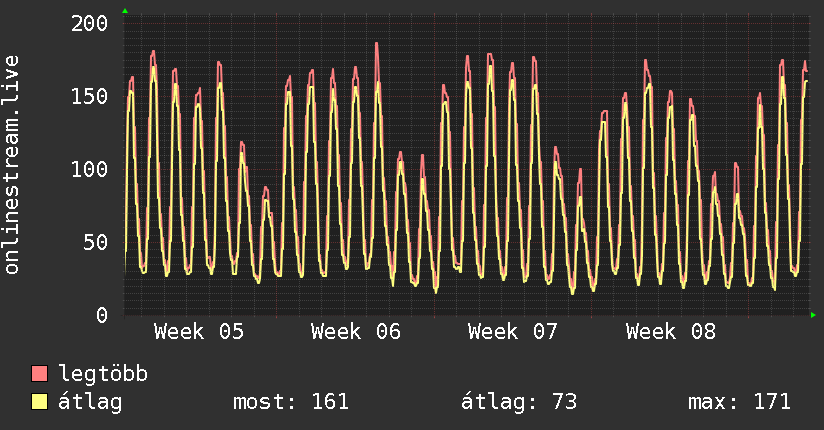Click the 150 y-axis value
The width and height of the screenshot is (824, 430).
coord(89,96)
